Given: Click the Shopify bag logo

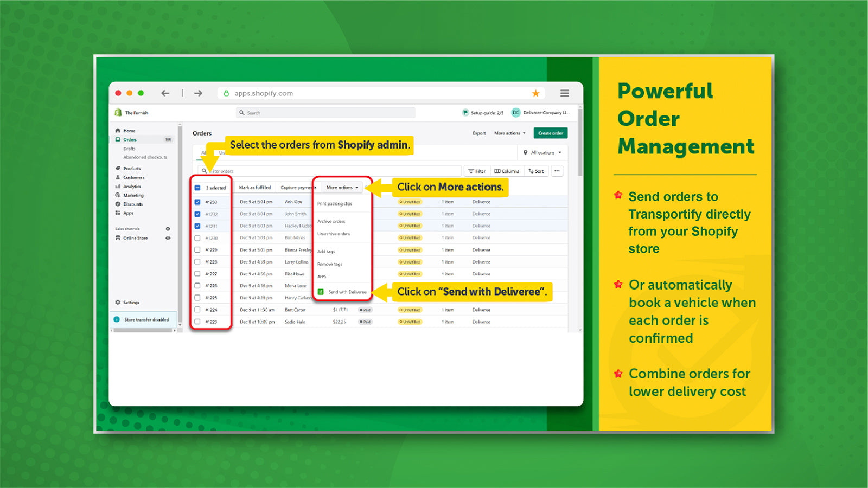Looking at the screenshot, I should pyautogui.click(x=118, y=112).
